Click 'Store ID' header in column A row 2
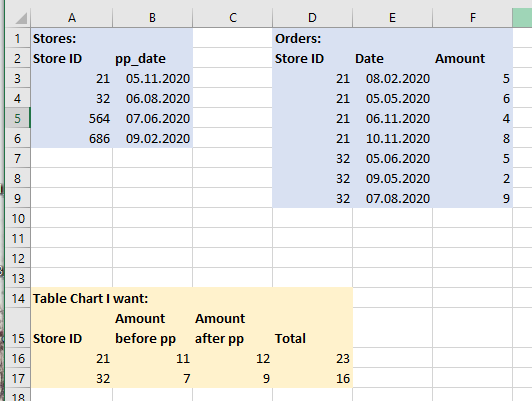The height and width of the screenshot is (401, 532). (x=72, y=58)
